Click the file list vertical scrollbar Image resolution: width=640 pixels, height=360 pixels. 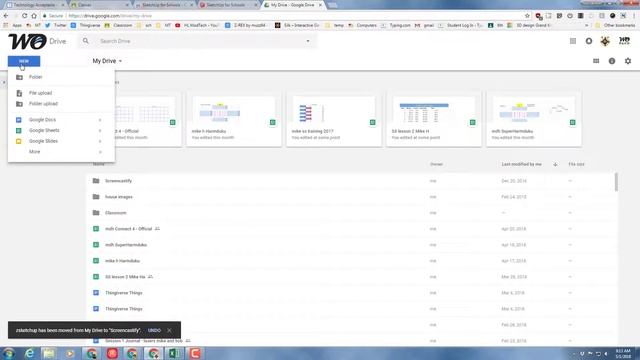pos(616,182)
